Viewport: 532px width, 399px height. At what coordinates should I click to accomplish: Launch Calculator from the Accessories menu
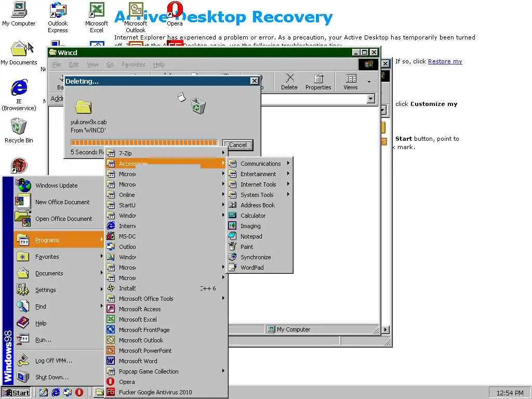coord(260,216)
